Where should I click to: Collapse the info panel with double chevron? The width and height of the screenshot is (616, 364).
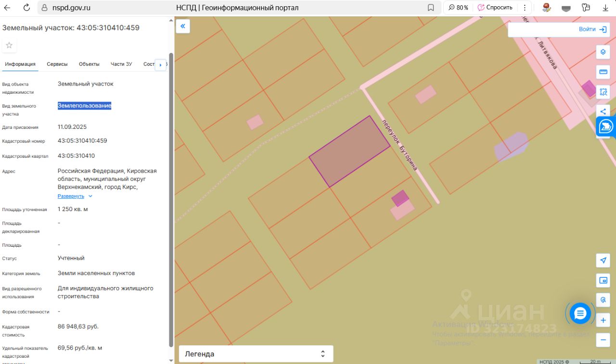click(x=183, y=26)
